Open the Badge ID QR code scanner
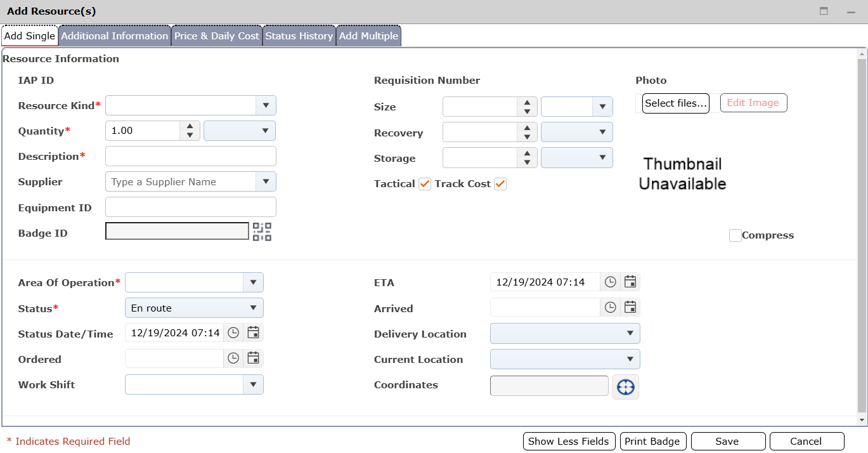This screenshot has width=868, height=453. pyautogui.click(x=262, y=232)
